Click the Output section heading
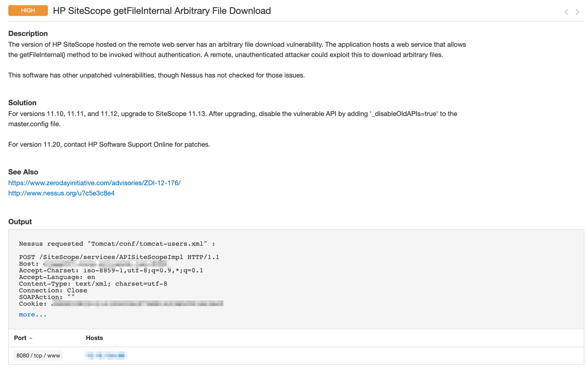Screen dimensions: 588x377 tap(20, 222)
